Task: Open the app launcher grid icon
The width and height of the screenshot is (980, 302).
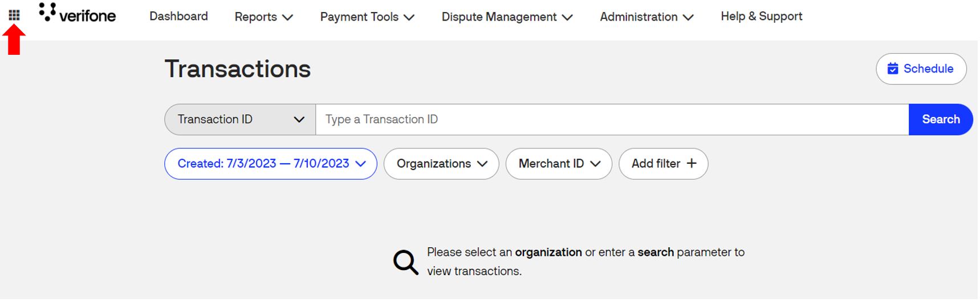Action: [14, 15]
